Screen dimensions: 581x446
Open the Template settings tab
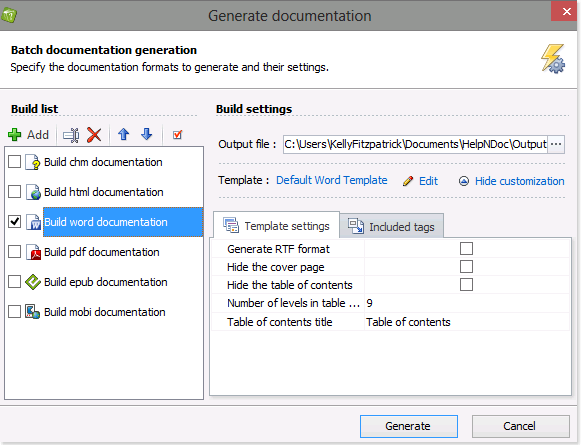(276, 226)
